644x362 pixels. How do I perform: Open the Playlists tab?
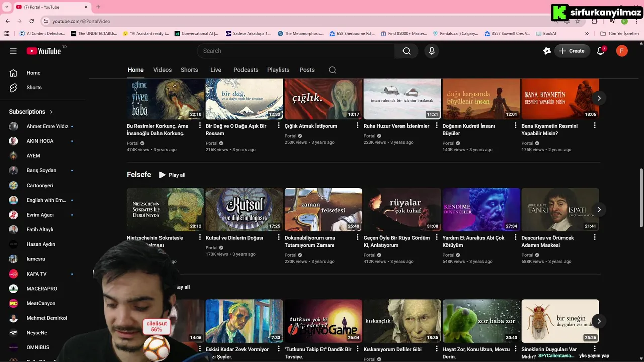[278, 70]
